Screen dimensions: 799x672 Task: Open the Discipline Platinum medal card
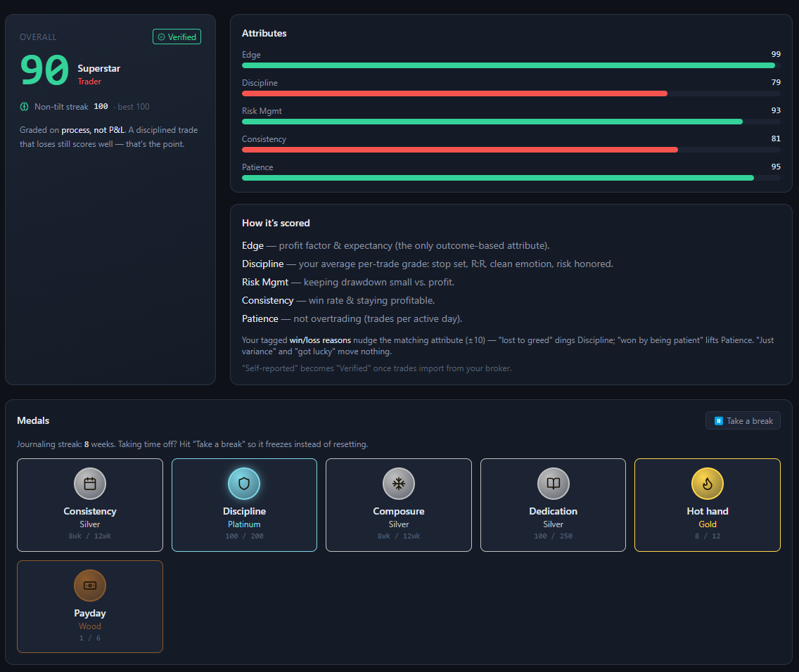(x=244, y=505)
